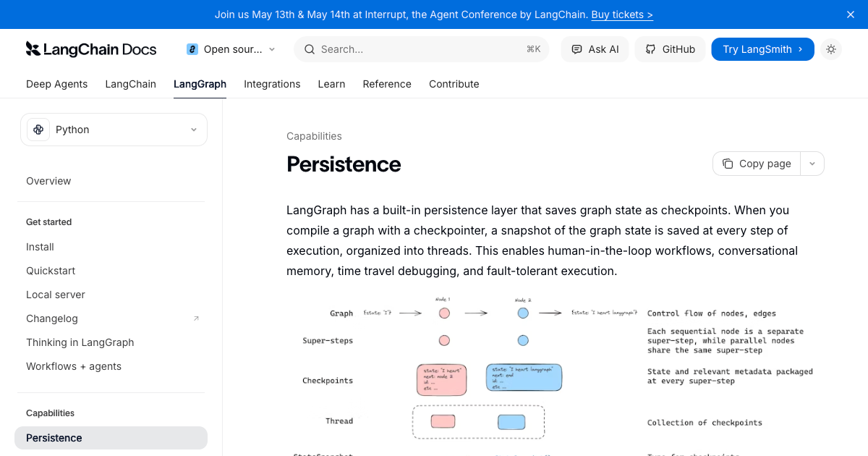Screen dimensions: 868x456
Task: Open Thinking in LangGraph sidebar page
Action: (80, 342)
